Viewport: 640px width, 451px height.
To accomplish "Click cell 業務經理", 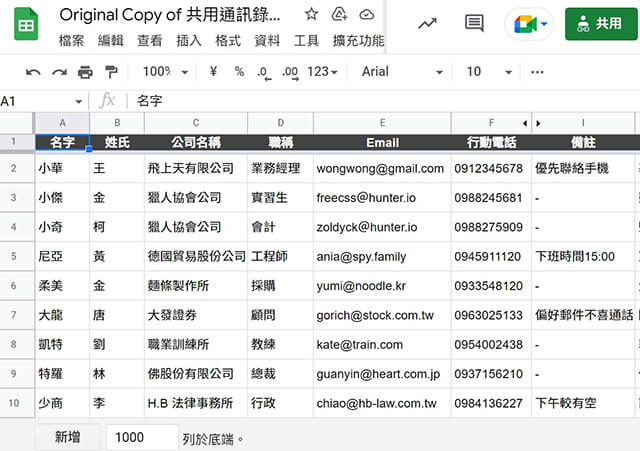I will (x=280, y=168).
